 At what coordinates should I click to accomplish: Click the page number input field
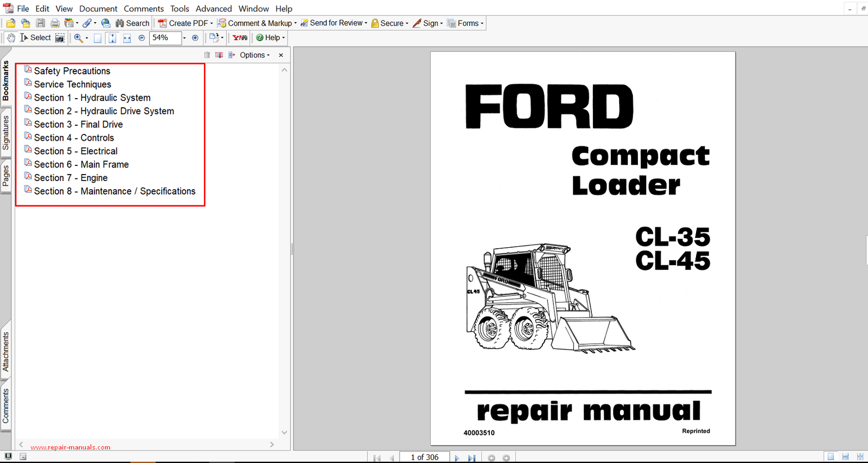[x=424, y=457]
